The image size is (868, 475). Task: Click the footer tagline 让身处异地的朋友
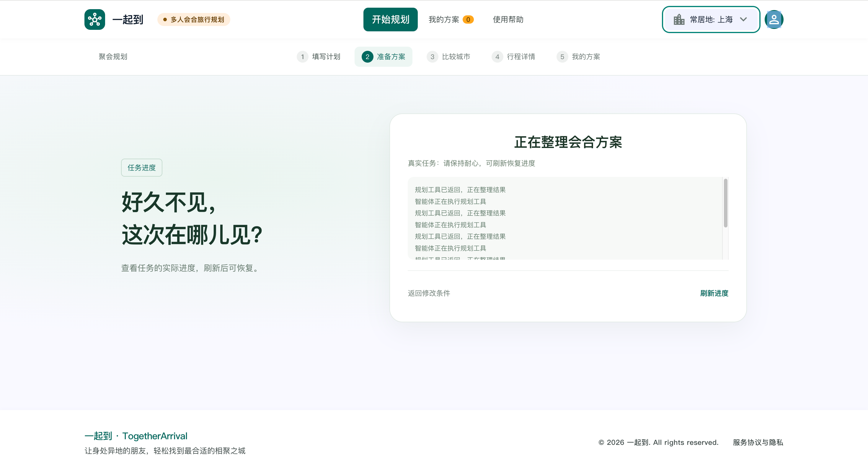[x=165, y=451]
